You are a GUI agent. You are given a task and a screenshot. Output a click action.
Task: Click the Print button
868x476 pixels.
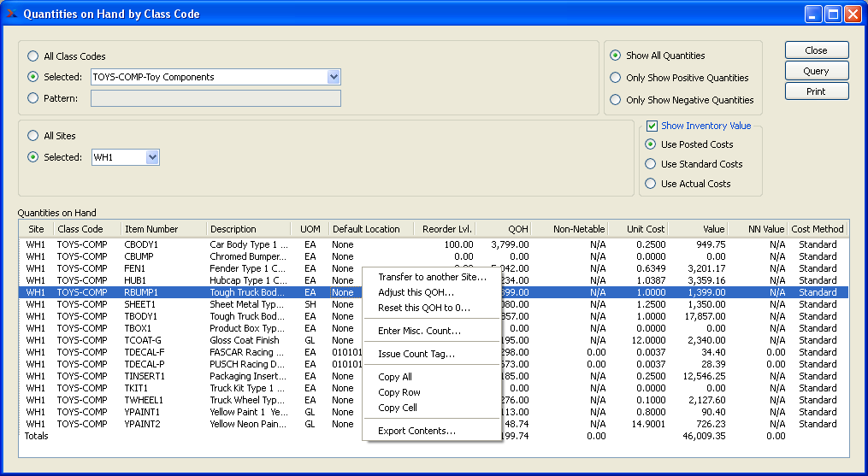coord(816,91)
